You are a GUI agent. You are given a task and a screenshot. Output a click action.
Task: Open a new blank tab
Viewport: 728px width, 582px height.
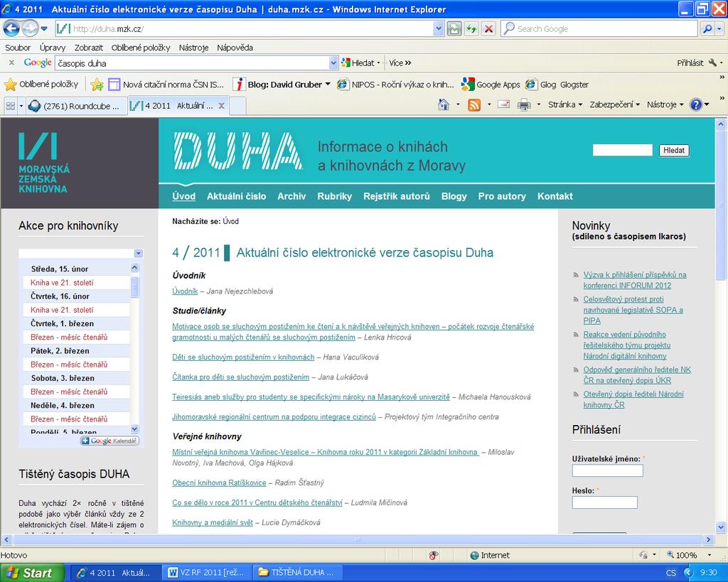pos(237,106)
